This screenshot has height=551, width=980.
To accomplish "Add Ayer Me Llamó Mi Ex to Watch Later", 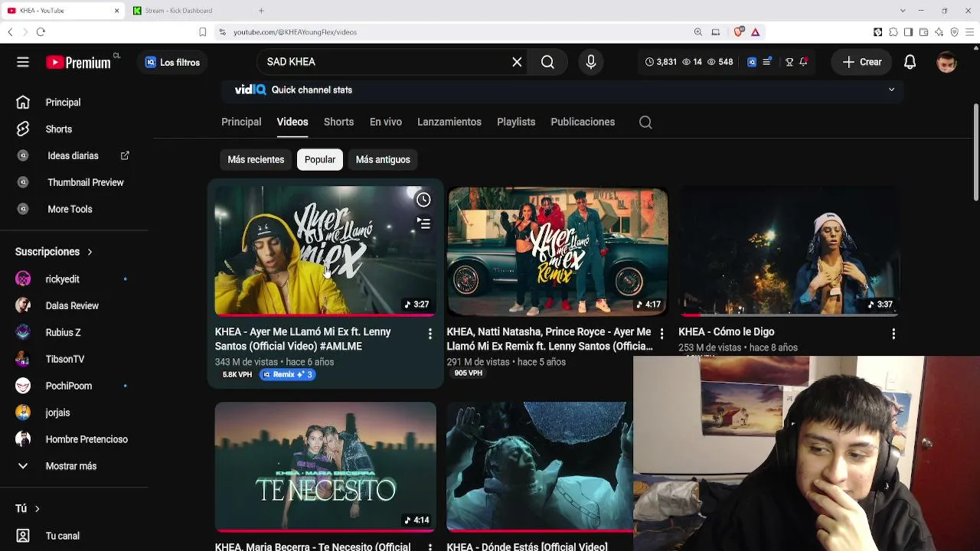I will pos(423,201).
